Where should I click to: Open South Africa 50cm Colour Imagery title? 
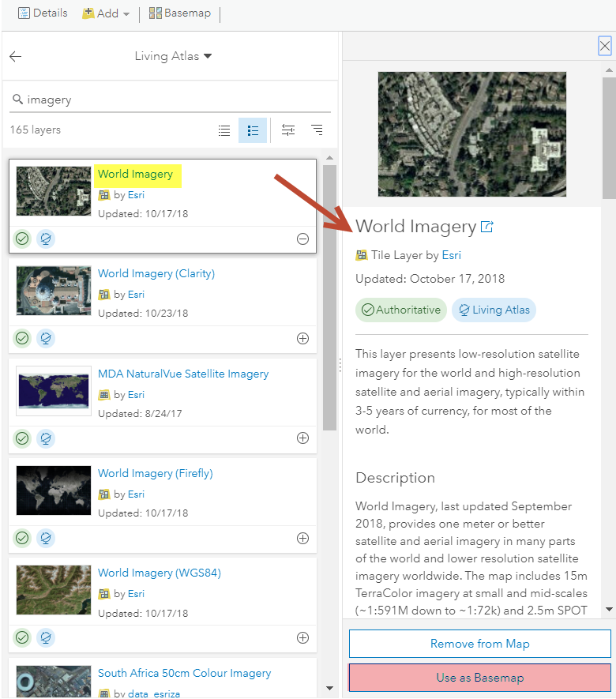click(x=184, y=673)
